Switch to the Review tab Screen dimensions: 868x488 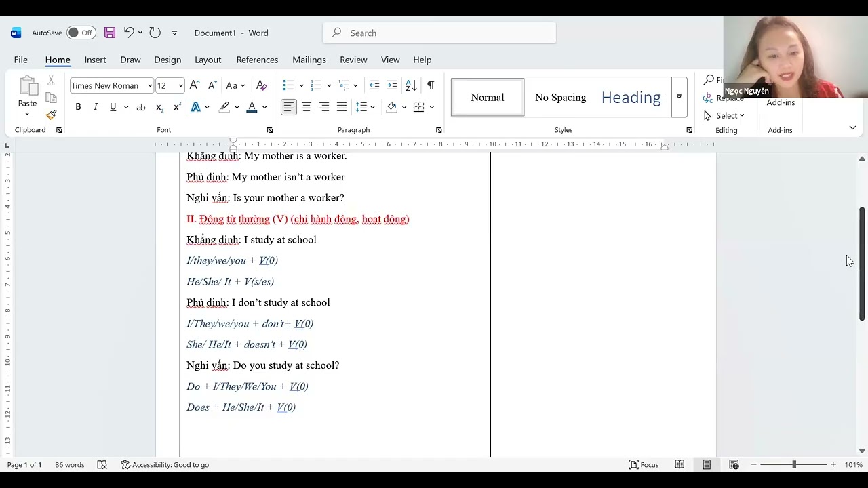click(x=353, y=60)
